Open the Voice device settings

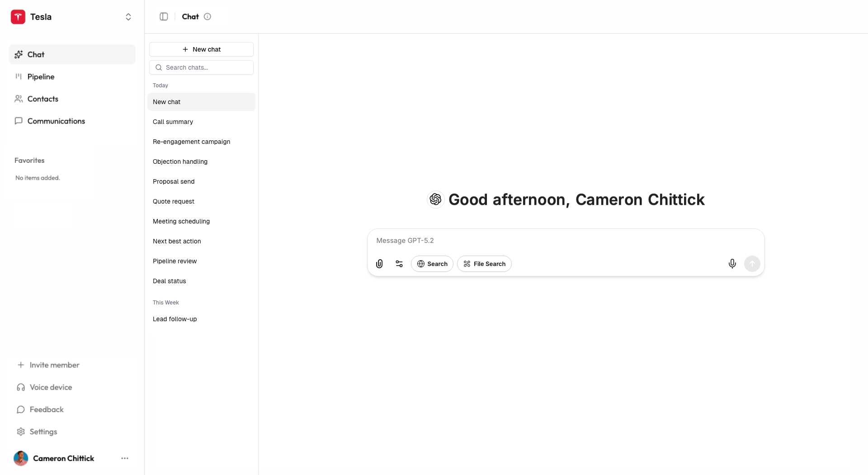point(51,387)
